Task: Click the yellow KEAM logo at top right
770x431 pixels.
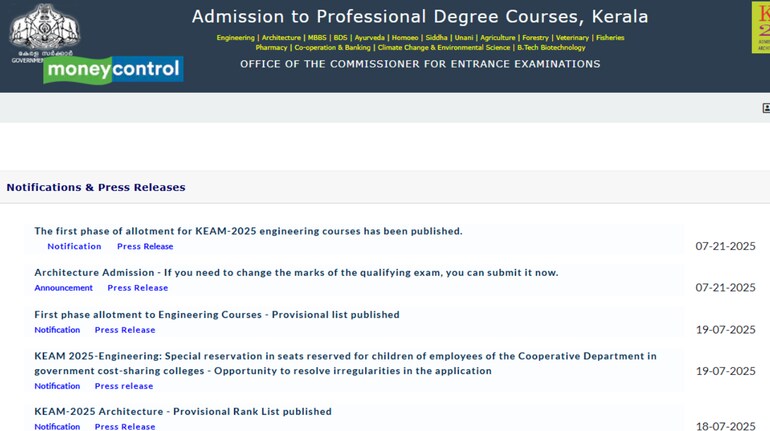Action: click(x=761, y=27)
